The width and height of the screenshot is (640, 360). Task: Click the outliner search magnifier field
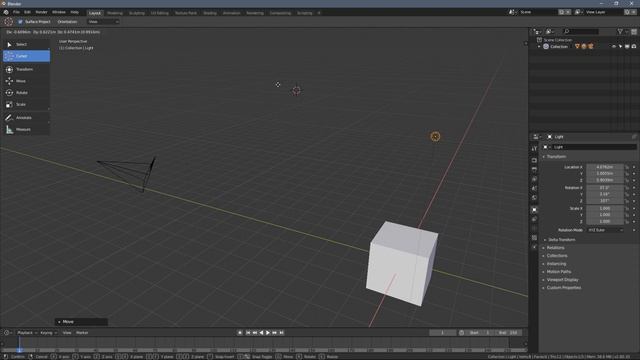point(581,31)
